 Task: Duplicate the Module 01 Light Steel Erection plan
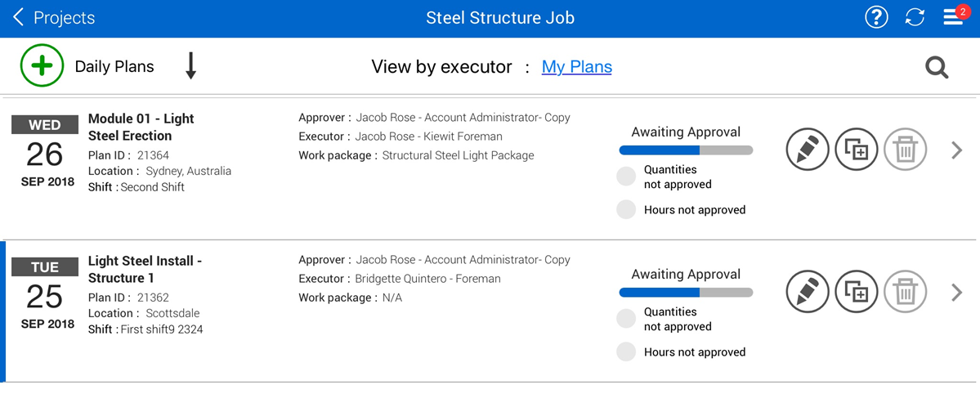click(x=856, y=150)
